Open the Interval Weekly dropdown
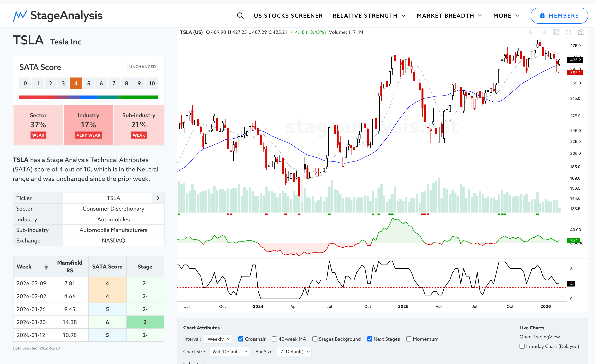 click(x=218, y=339)
